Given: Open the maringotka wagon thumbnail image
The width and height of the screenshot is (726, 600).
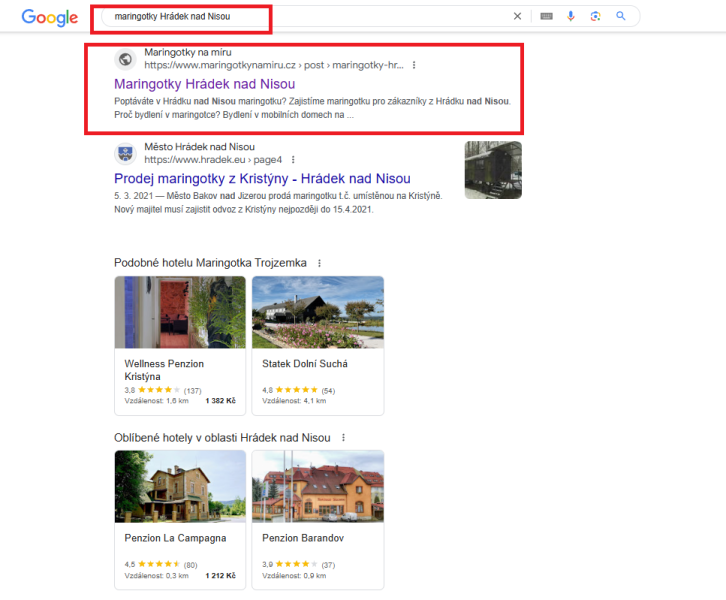Looking at the screenshot, I should (493, 170).
